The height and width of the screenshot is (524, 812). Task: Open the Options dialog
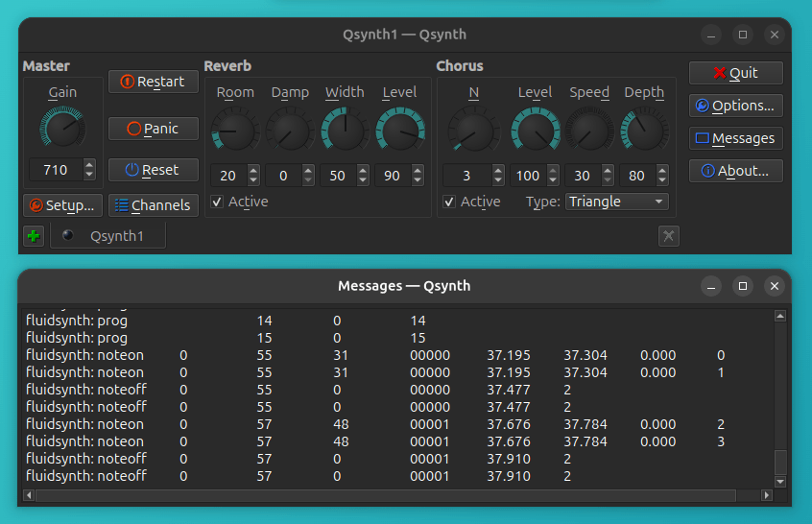point(735,106)
